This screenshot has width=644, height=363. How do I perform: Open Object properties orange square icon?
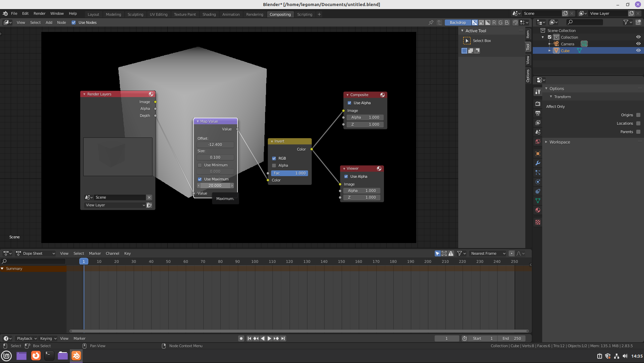(x=538, y=154)
